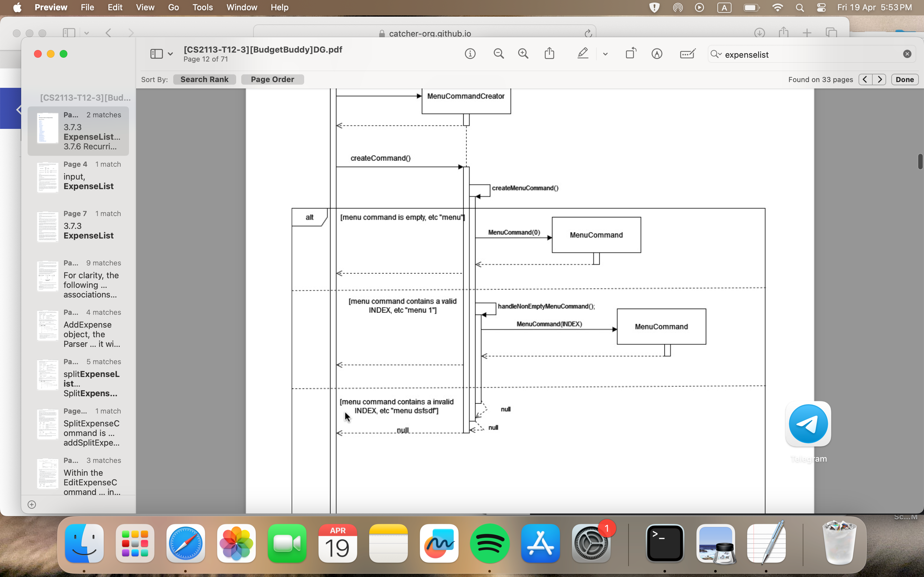Toggle the Preview sidebar view button
The width and height of the screenshot is (924, 577).
157,54
